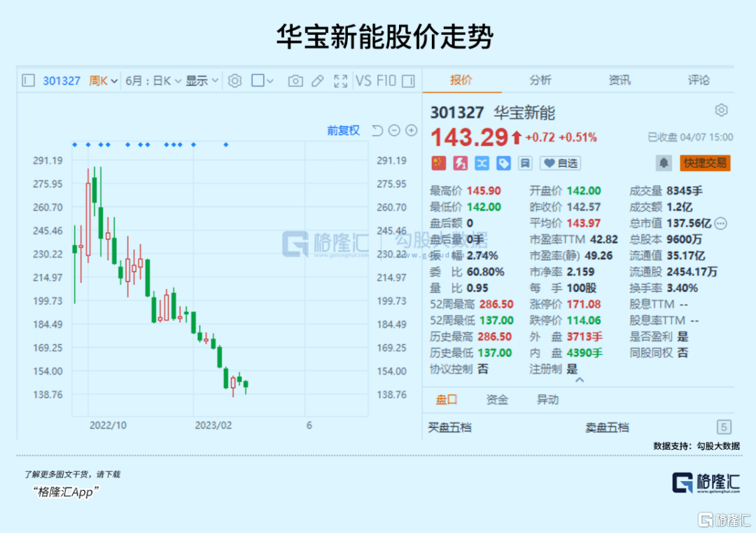
Task: Toggle 自选 favorite heart button
Action: point(560,163)
